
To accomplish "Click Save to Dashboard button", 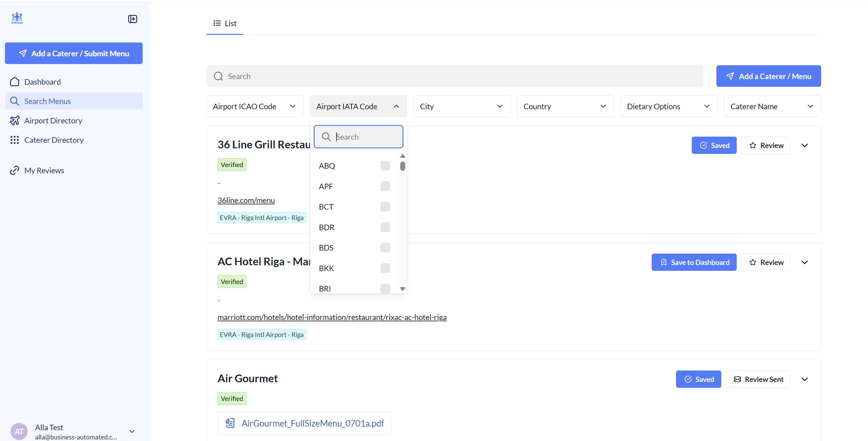I will click(x=694, y=262).
